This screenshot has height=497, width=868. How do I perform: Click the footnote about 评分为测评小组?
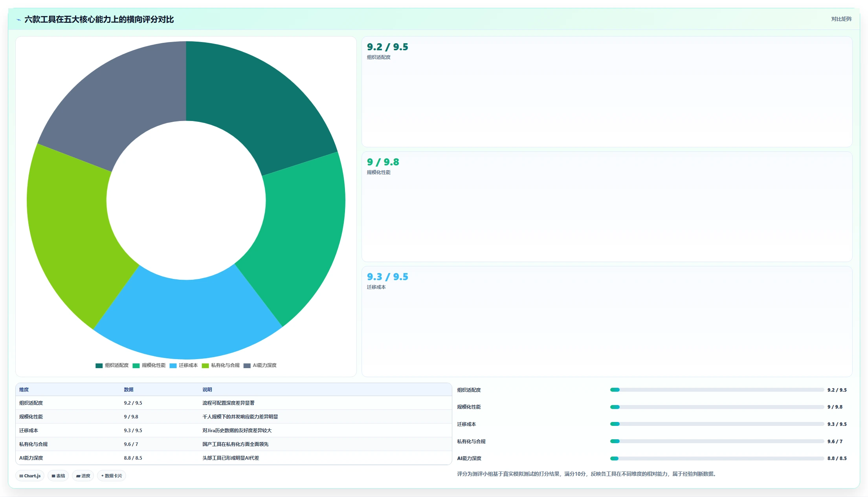[x=587, y=474]
